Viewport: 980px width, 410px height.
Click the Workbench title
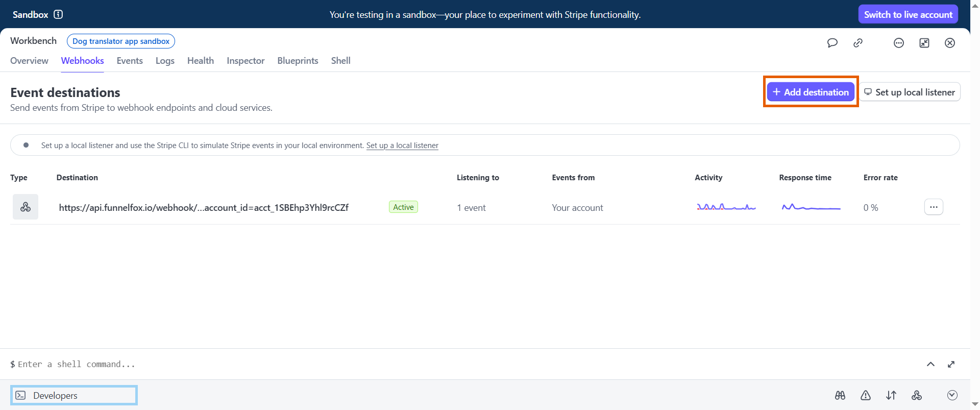coord(33,41)
